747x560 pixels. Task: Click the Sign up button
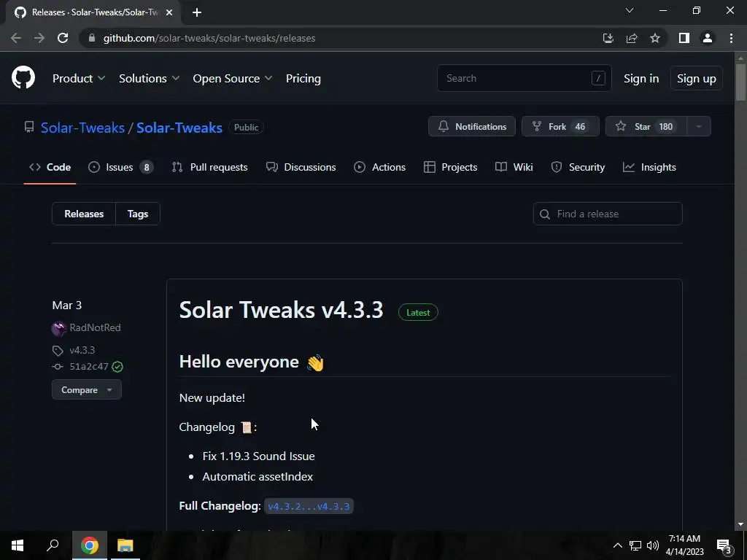pos(697,78)
